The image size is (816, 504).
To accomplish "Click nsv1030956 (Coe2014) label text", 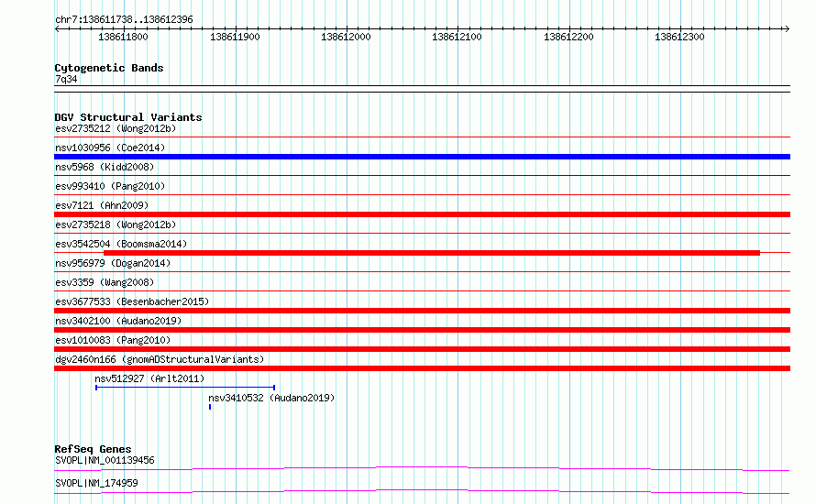I will click(110, 148).
